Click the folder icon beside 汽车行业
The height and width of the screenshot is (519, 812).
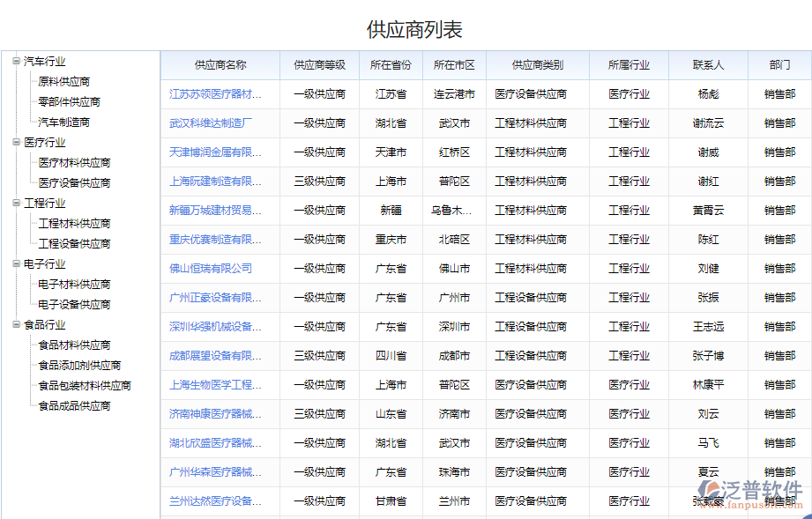(16, 62)
